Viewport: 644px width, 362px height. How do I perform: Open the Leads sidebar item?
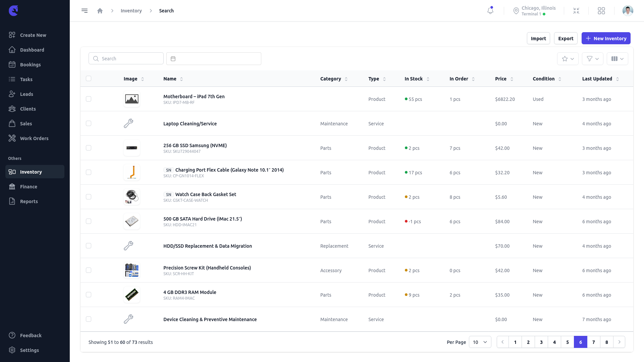26,94
